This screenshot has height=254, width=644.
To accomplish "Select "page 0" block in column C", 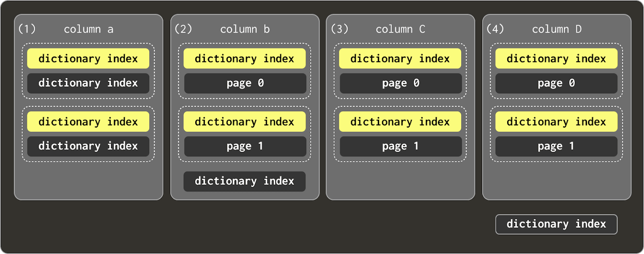I will tap(400, 83).
